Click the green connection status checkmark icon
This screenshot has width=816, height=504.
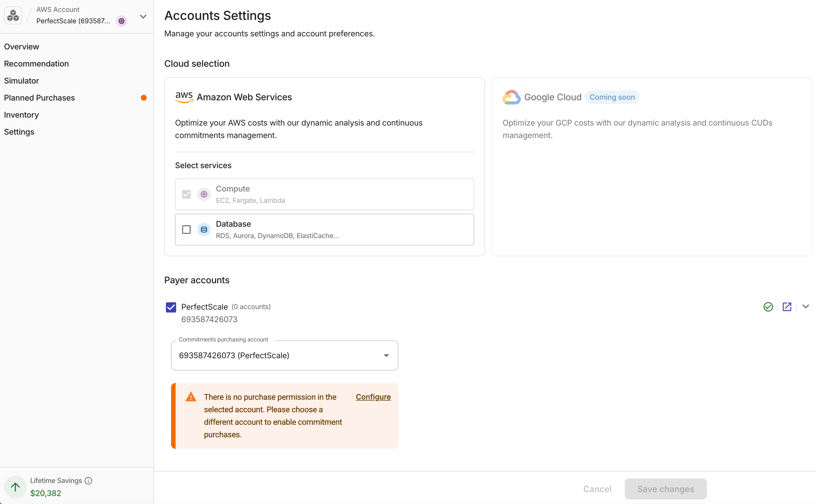(768, 307)
